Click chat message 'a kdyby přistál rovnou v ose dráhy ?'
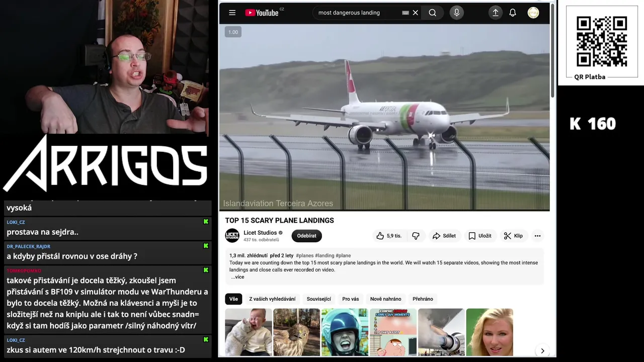This screenshot has height=362, width=644. pos(72,256)
